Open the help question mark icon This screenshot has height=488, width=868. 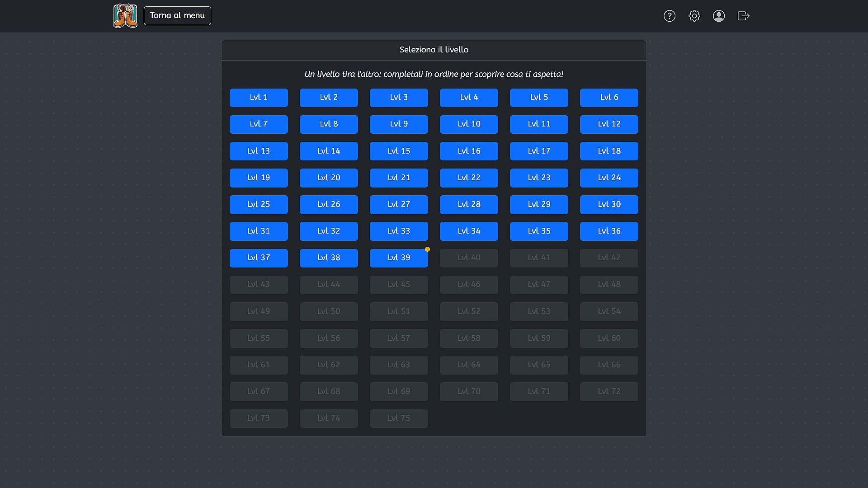pyautogui.click(x=670, y=16)
